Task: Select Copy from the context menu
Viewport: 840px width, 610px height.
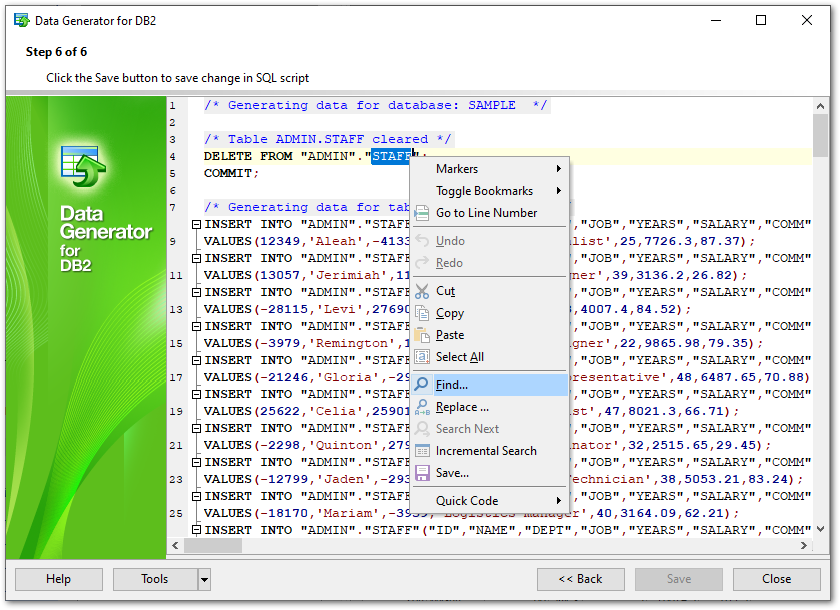Action: coord(489,313)
